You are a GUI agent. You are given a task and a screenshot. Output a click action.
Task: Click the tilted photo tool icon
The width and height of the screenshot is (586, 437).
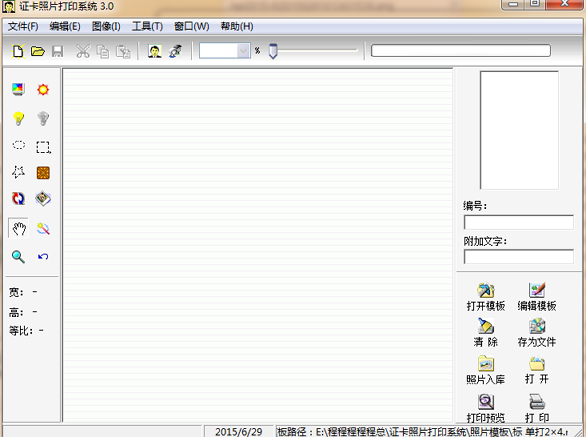click(43, 199)
